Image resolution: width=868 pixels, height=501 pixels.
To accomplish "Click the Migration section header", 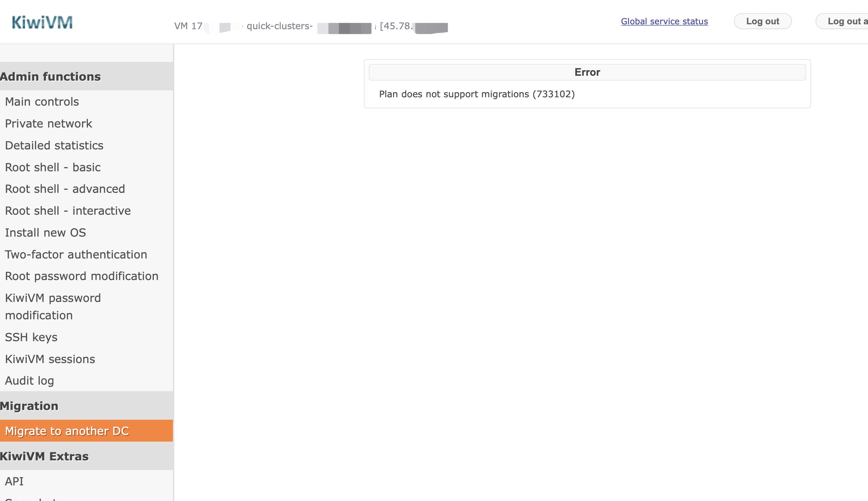I will point(86,405).
